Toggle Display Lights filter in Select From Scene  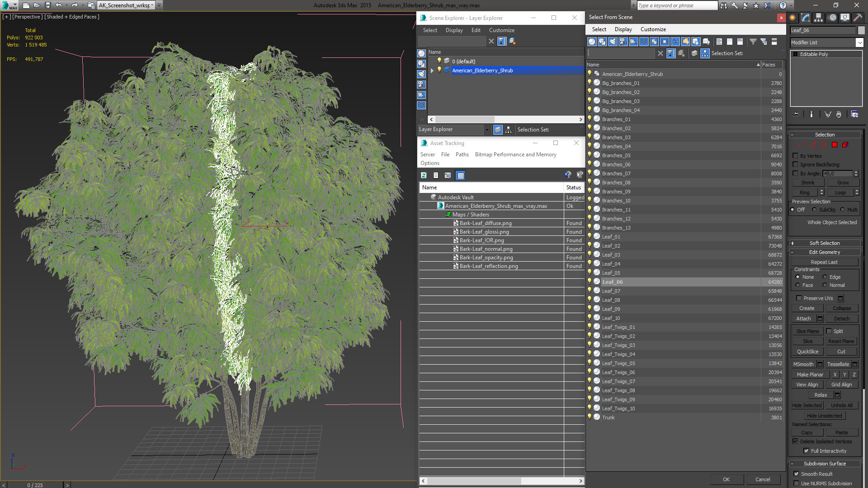(613, 42)
